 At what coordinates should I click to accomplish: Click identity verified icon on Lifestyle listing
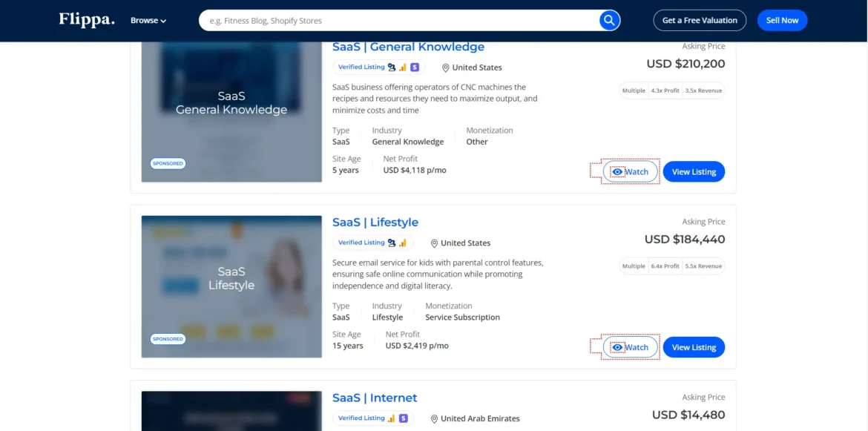[392, 243]
